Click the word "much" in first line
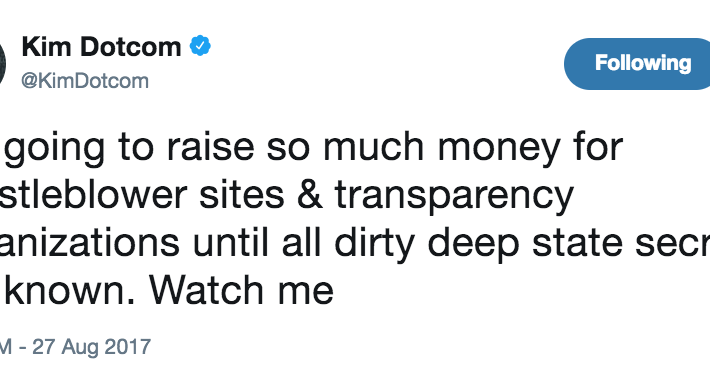The width and height of the screenshot is (710, 374). (x=374, y=146)
